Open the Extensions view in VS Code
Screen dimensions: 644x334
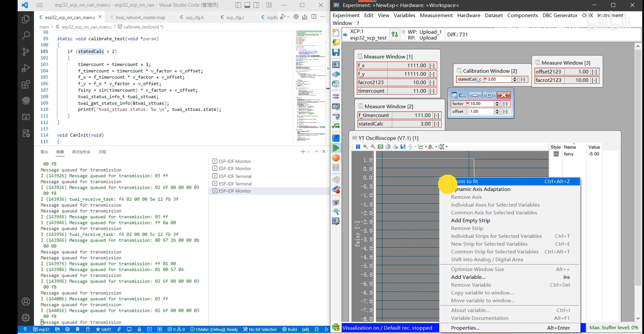pos(26,84)
